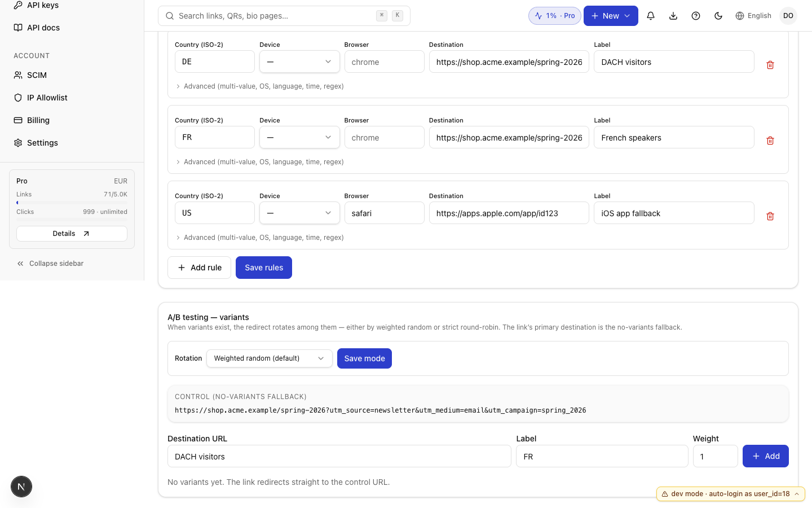Click the variant Destination URL field
The height and width of the screenshot is (508, 812).
coord(339,456)
